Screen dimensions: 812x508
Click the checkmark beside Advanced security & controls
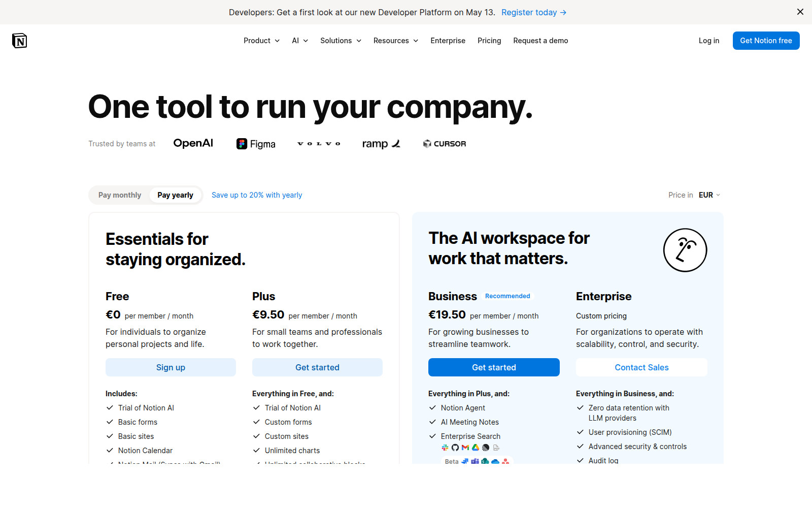[580, 446]
